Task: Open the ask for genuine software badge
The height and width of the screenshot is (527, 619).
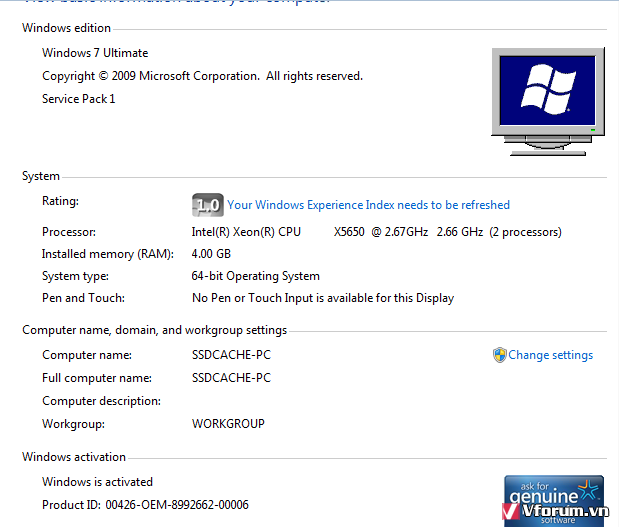Action: (x=554, y=501)
